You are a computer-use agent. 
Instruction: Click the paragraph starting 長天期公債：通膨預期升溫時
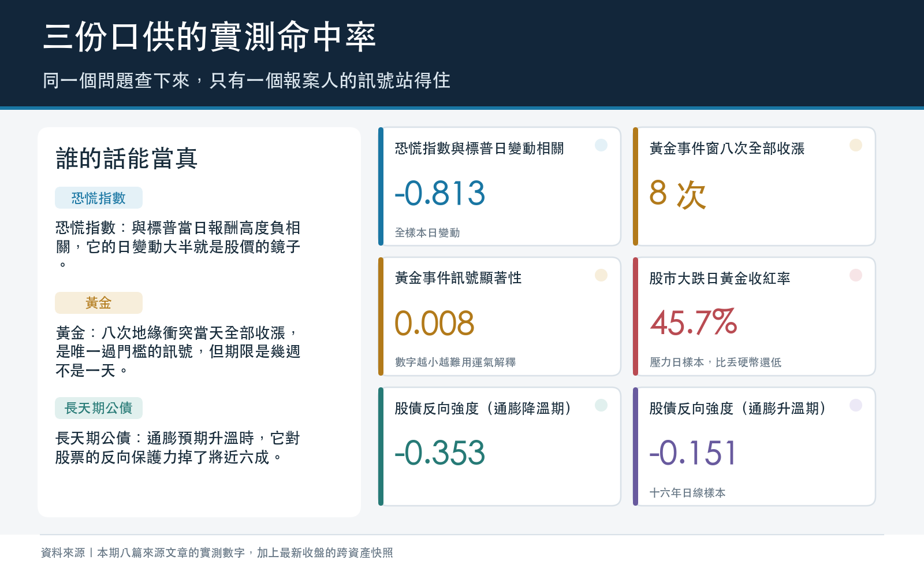(177, 447)
